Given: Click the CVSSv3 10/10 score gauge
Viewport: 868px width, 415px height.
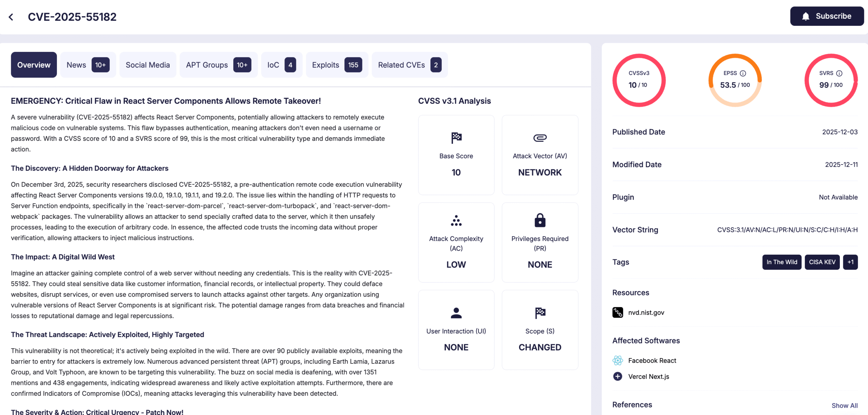Looking at the screenshot, I should (639, 80).
